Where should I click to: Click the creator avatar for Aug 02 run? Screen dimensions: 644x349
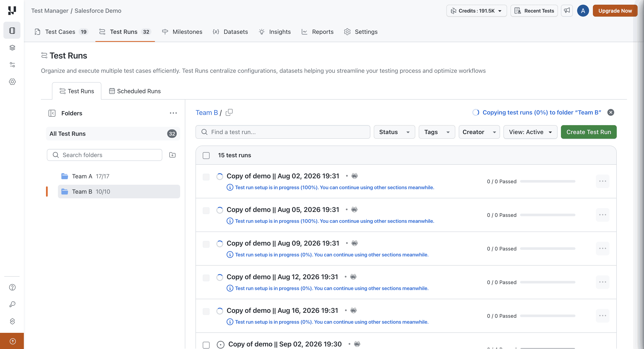tap(355, 176)
